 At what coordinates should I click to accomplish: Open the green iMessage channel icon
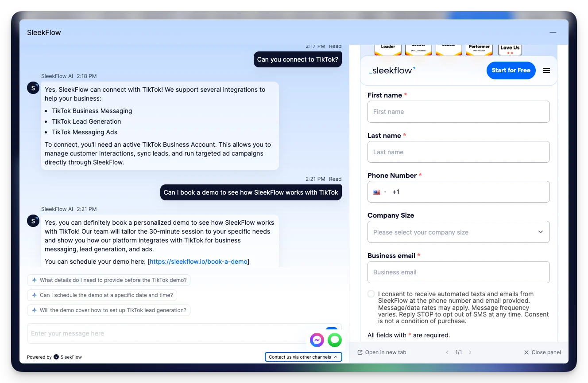[x=335, y=340]
